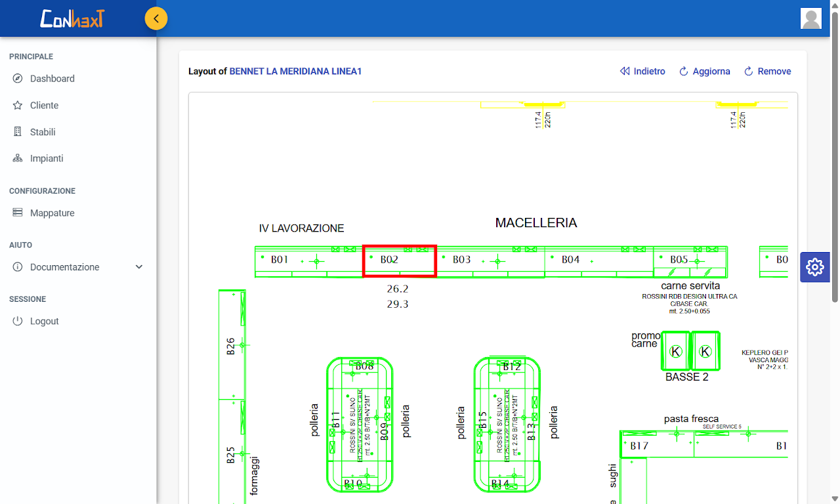The height and width of the screenshot is (504, 840).
Task: Open the blue settings gear panel
Action: (814, 266)
